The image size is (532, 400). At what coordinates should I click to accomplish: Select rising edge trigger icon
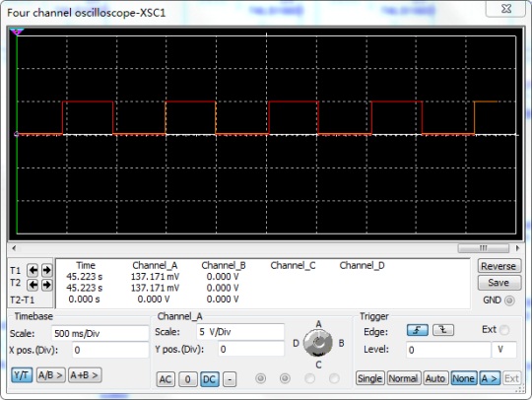point(418,330)
